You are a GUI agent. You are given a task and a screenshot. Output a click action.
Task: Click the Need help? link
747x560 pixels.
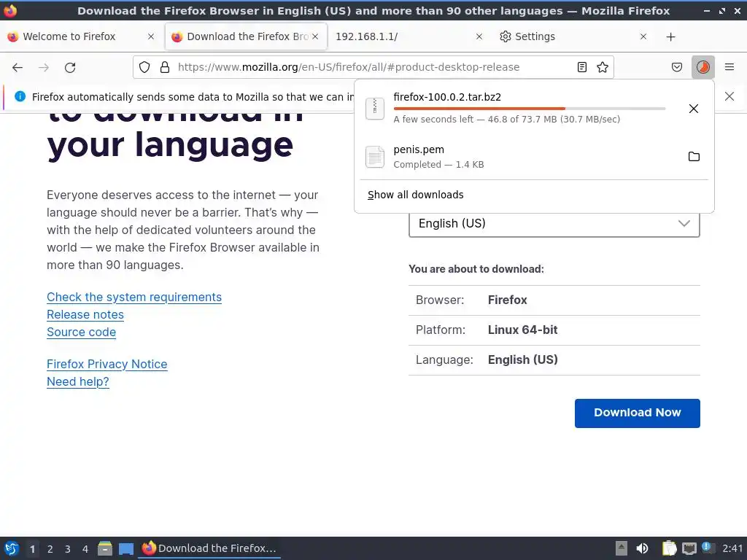pos(77,382)
